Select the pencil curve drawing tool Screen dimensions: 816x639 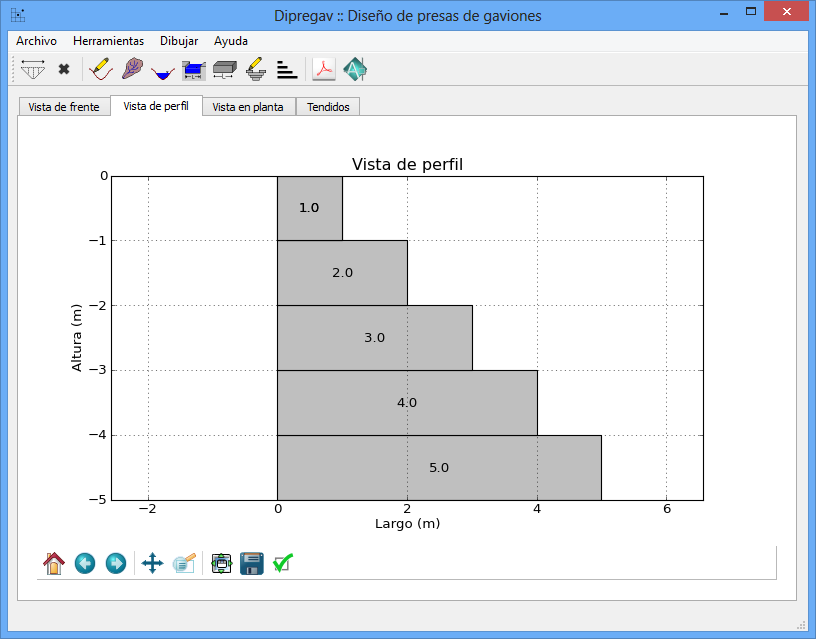tap(100, 69)
